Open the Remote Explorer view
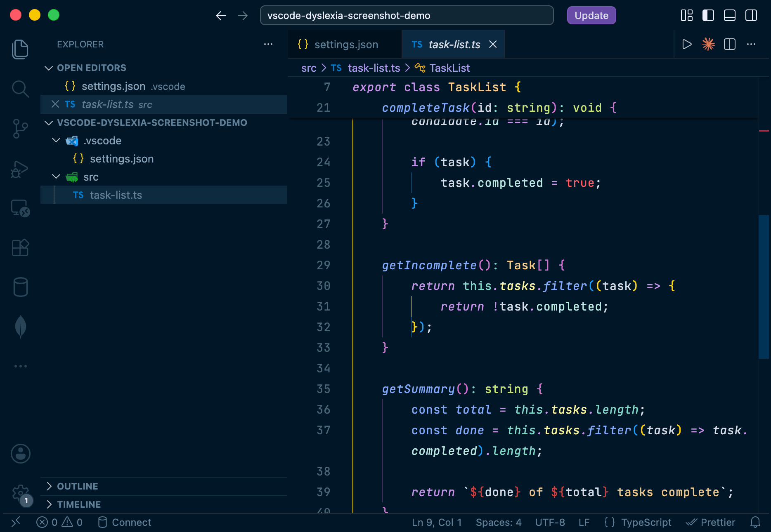 [x=20, y=208]
